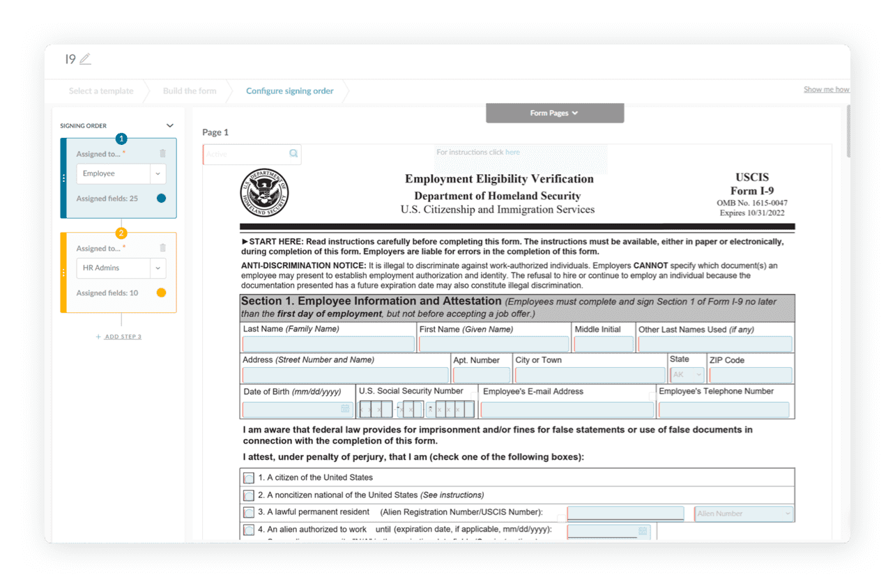Viewport: 895px width, 588px height.
Task: Click Add Step 3
Action: 118,336
